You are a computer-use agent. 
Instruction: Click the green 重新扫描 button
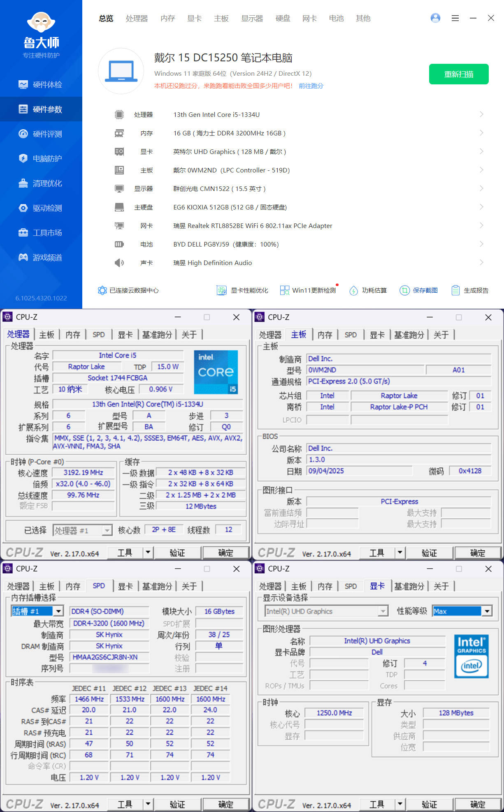tap(459, 74)
